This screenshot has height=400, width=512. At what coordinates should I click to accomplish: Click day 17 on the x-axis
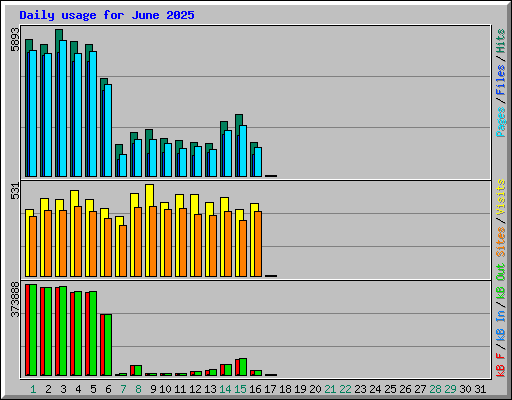pyautogui.click(x=270, y=389)
